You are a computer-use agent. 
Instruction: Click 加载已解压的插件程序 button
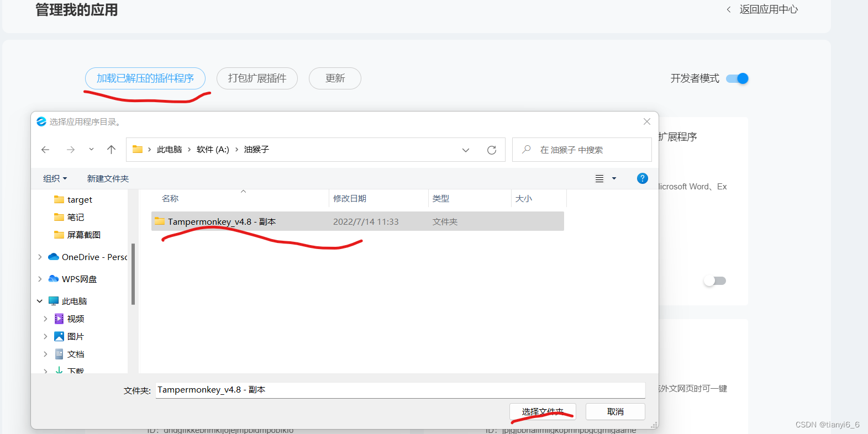145,78
